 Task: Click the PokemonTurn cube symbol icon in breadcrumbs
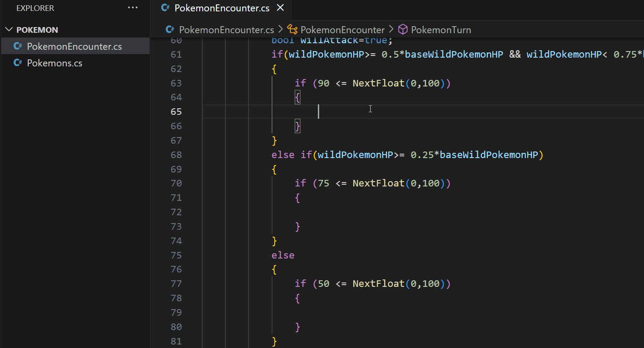pyautogui.click(x=402, y=29)
